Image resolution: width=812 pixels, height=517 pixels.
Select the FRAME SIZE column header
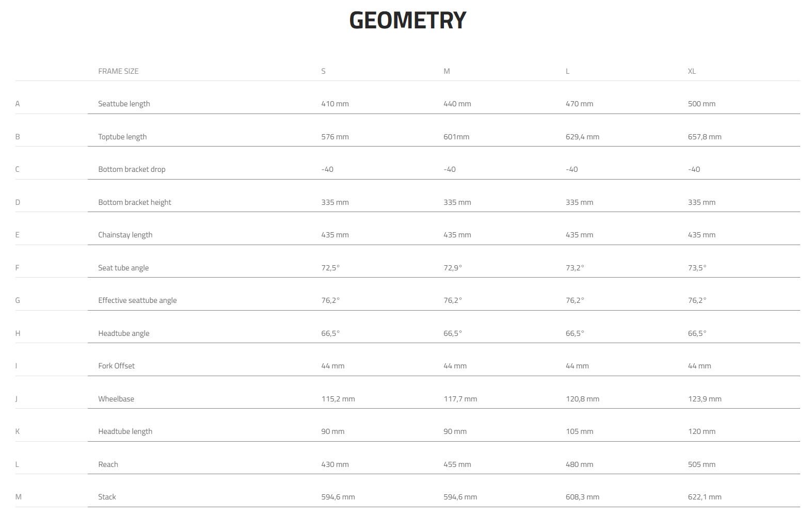pyautogui.click(x=118, y=71)
